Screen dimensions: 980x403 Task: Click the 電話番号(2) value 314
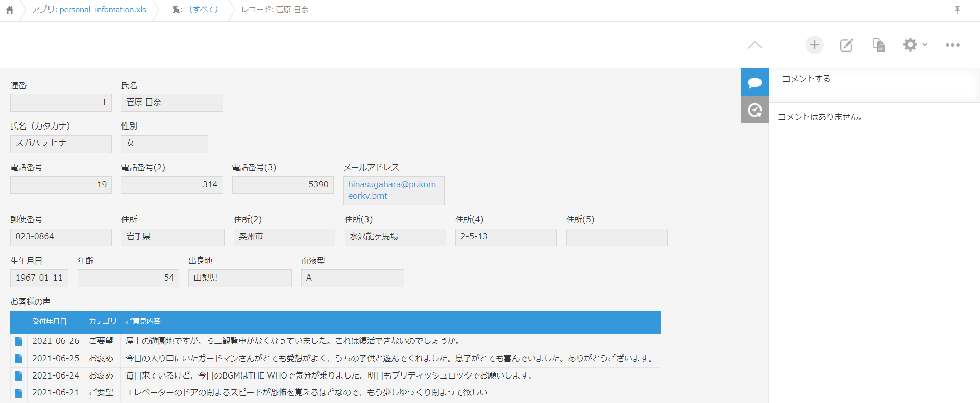pyautogui.click(x=172, y=185)
